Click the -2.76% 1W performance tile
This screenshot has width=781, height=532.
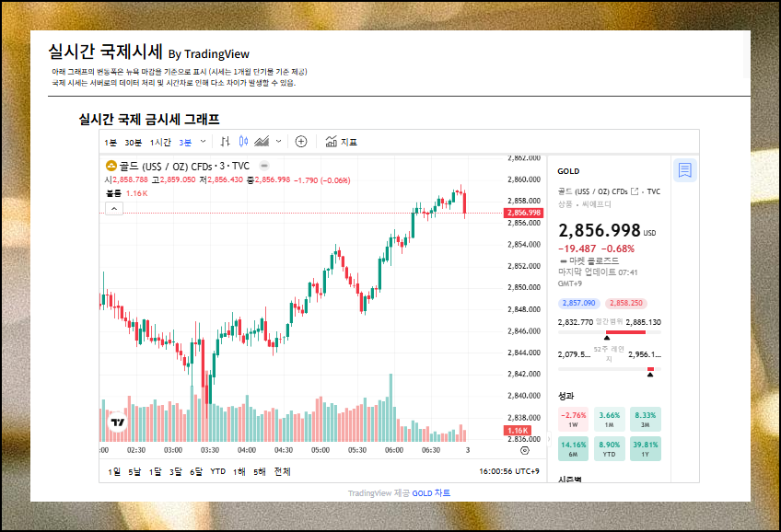click(x=573, y=419)
